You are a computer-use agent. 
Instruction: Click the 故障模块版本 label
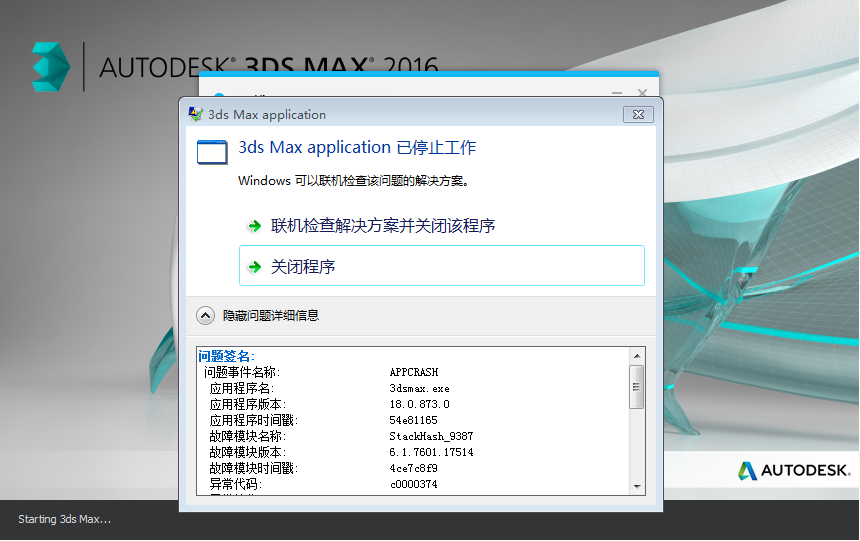click(248, 452)
